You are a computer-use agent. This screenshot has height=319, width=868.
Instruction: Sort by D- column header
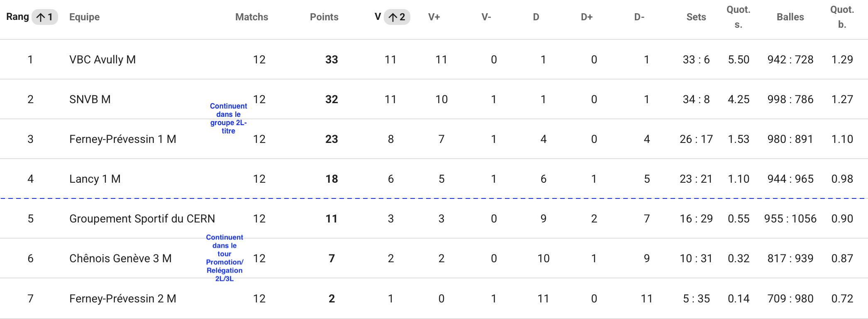pos(639,17)
